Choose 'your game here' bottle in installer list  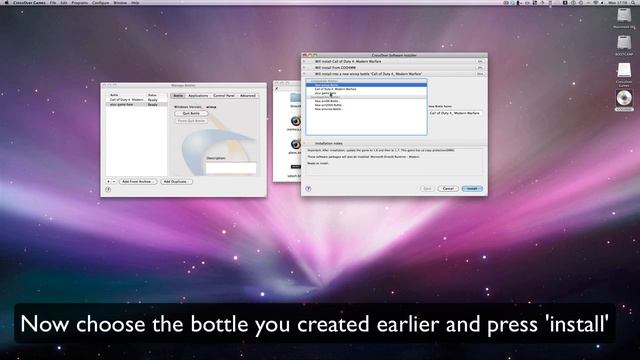pos(367,93)
